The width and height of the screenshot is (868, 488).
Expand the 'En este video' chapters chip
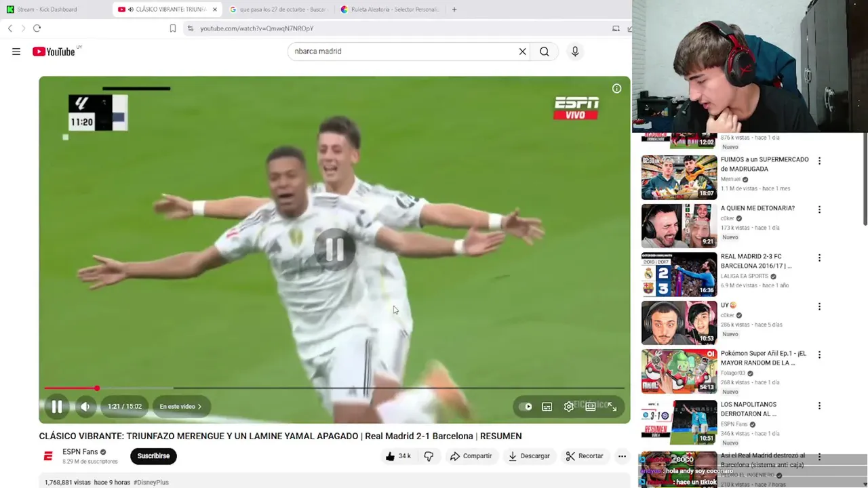coord(180,407)
